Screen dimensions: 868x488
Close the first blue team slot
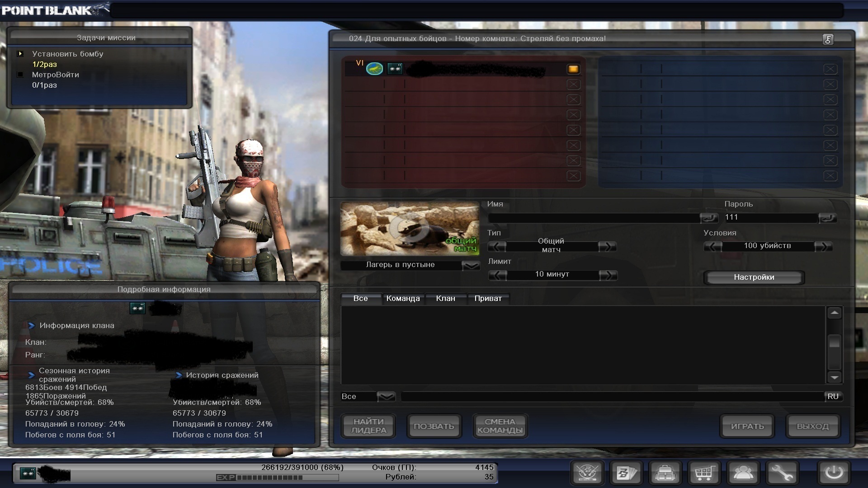830,69
